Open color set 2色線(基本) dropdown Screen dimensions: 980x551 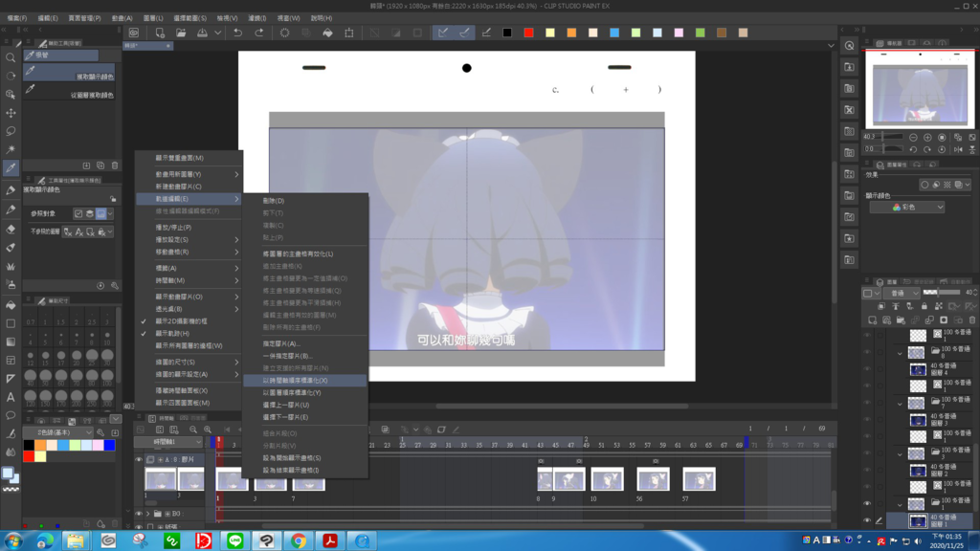pyautogui.click(x=57, y=432)
